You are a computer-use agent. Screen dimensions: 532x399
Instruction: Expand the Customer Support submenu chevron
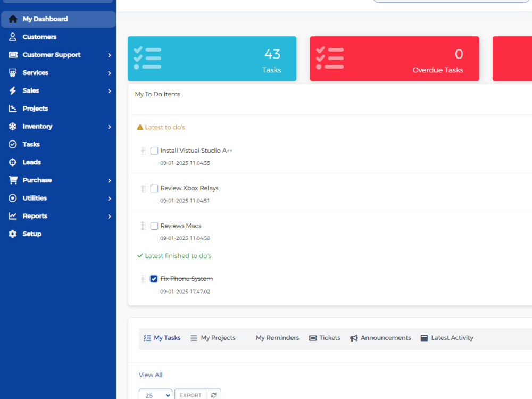109,55
